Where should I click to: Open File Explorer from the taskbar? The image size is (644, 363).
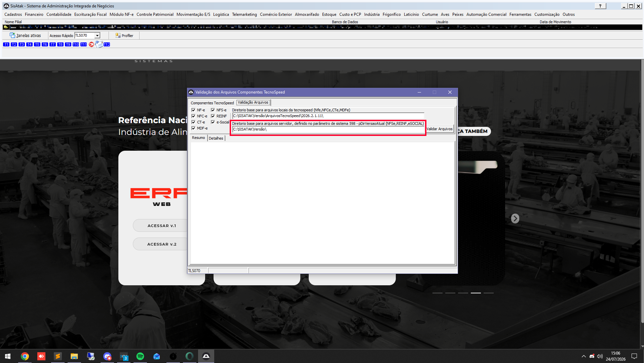click(74, 356)
